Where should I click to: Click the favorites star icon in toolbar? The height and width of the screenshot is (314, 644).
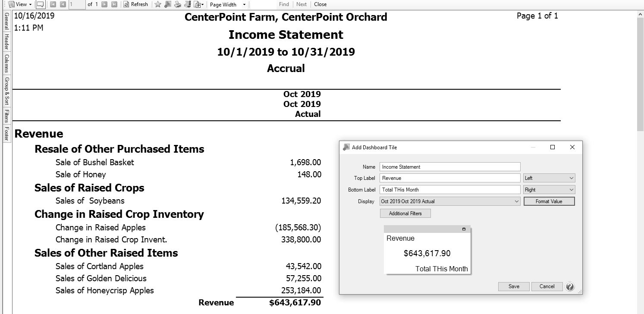157,4
